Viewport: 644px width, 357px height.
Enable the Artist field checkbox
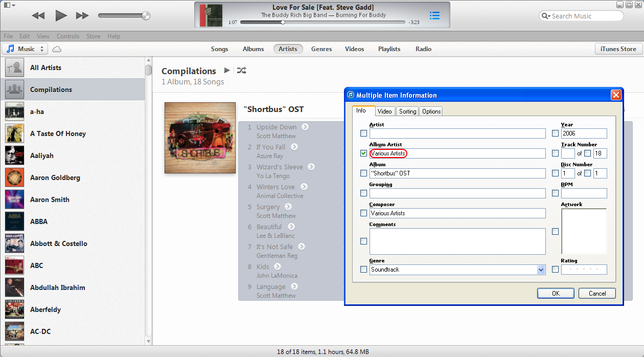tap(363, 133)
